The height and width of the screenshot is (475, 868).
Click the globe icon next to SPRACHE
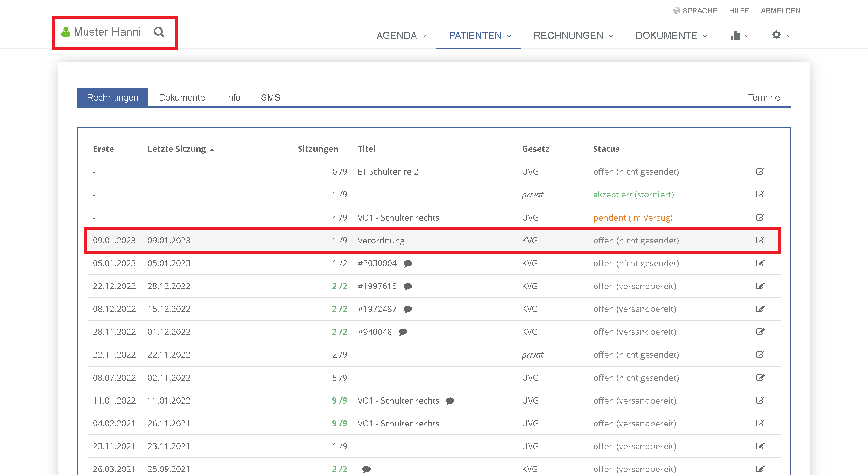point(676,10)
